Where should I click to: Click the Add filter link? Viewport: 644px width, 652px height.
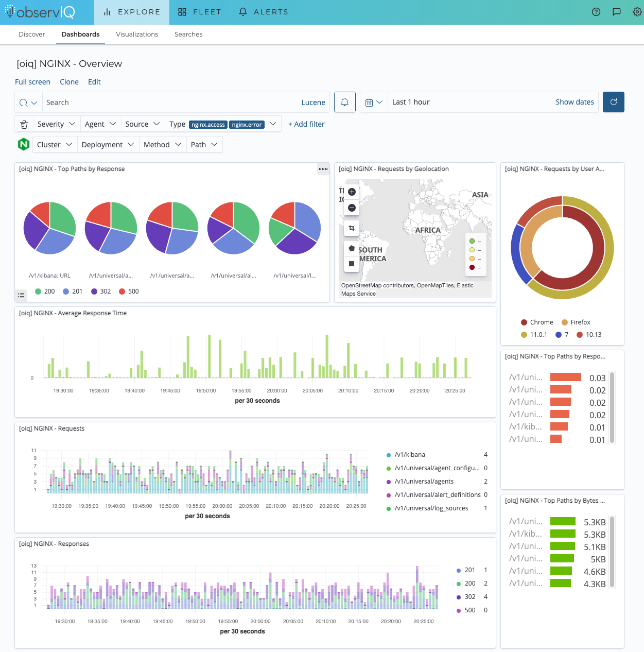[306, 124]
